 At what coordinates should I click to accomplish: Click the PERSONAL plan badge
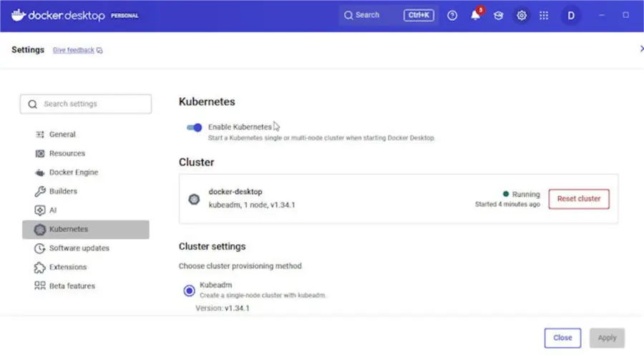(x=125, y=16)
